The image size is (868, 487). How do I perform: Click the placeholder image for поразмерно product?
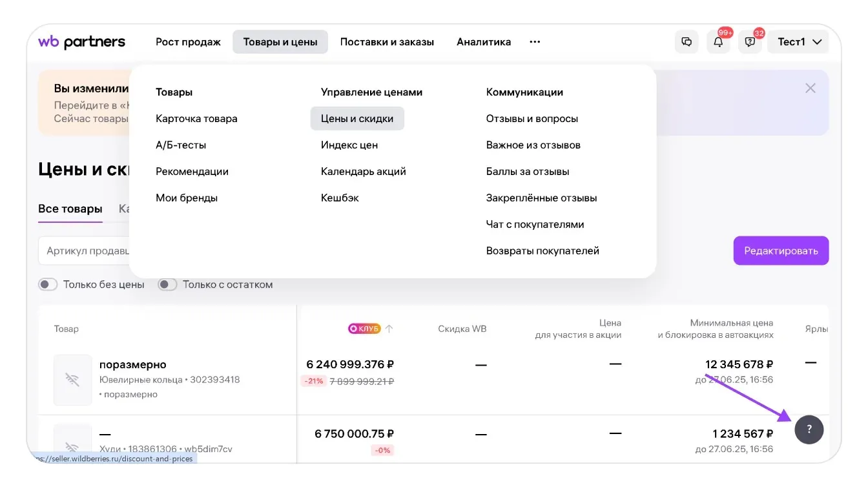(x=72, y=380)
